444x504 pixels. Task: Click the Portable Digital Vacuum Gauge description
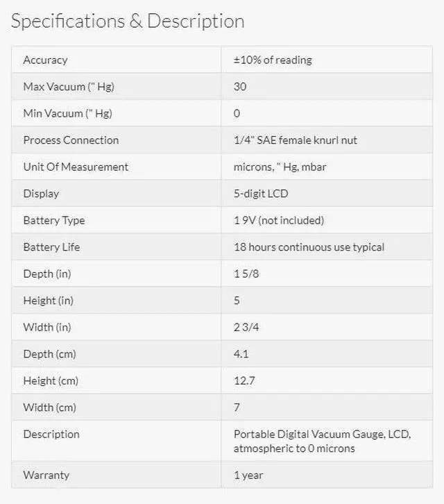[x=322, y=442]
